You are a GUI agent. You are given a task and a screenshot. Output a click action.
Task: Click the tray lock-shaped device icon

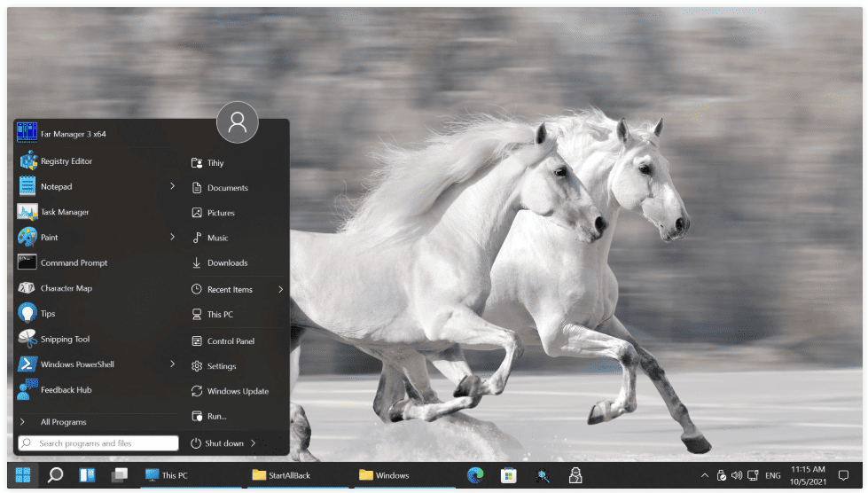[721, 475]
